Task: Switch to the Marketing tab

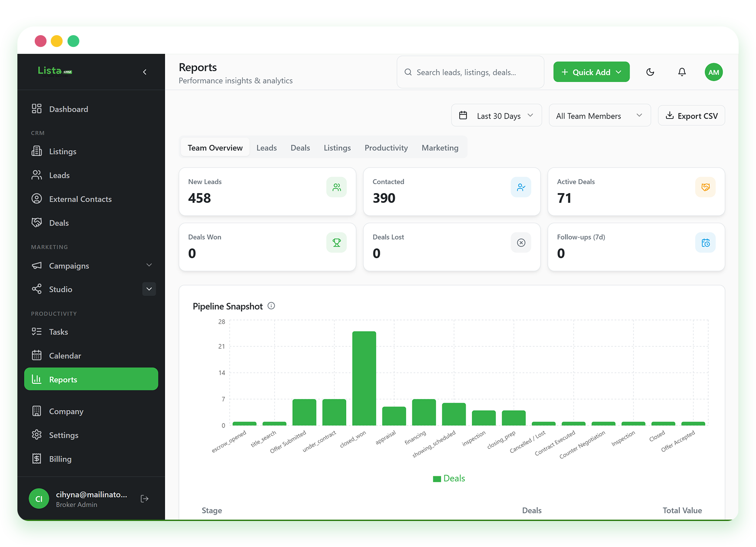Action: (440, 148)
